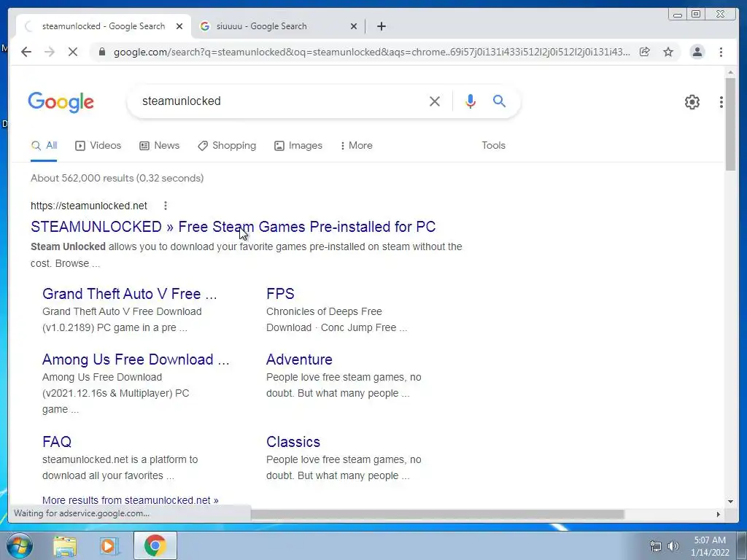
Task: Open the FAQ sitelink
Action: click(57, 442)
